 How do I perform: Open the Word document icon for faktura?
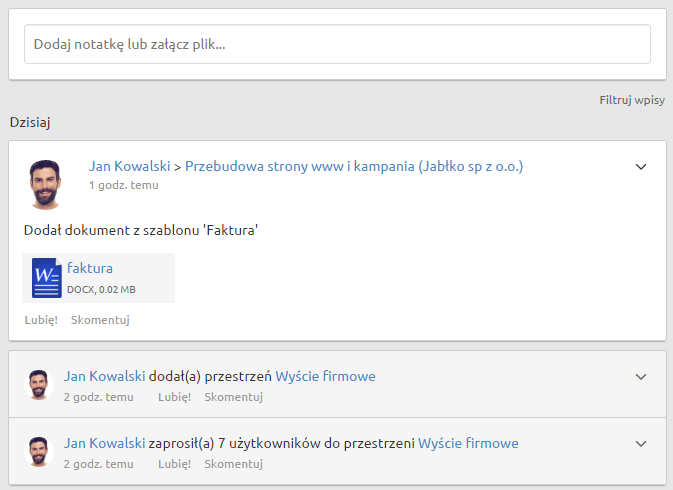tap(46, 278)
